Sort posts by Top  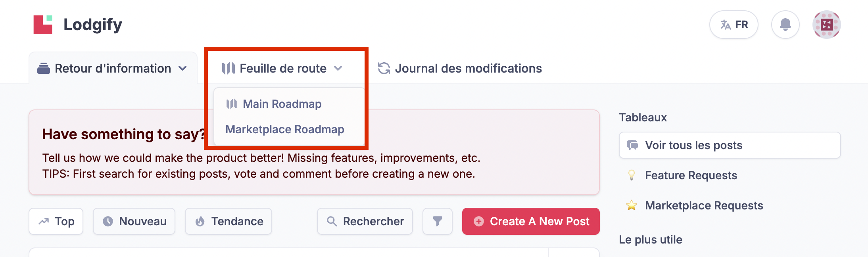[56, 221]
